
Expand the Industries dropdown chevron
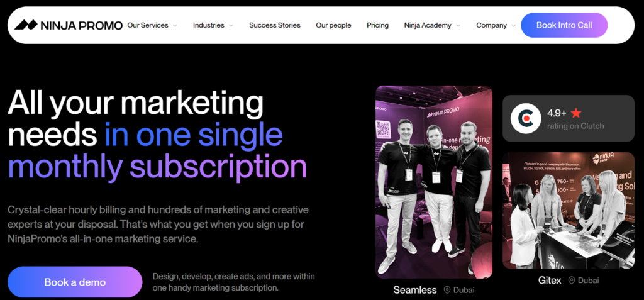pyautogui.click(x=231, y=26)
